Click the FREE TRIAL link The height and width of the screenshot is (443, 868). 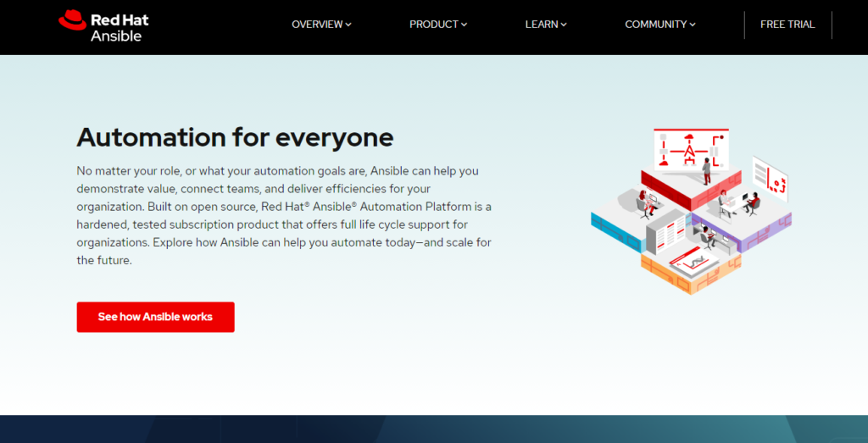click(x=787, y=25)
